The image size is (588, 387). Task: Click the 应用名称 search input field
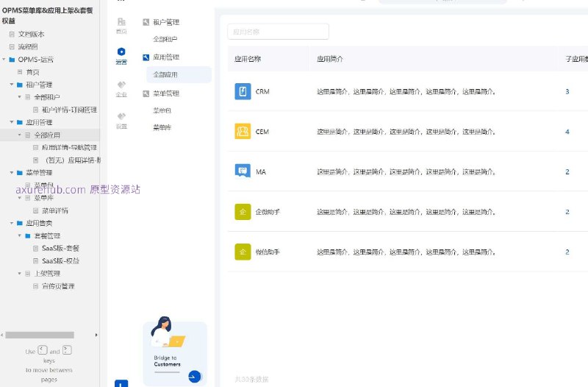coord(279,32)
